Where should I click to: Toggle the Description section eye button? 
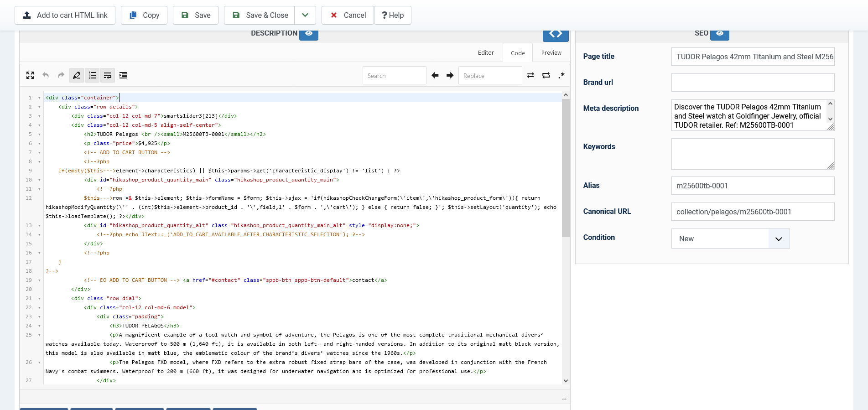309,34
